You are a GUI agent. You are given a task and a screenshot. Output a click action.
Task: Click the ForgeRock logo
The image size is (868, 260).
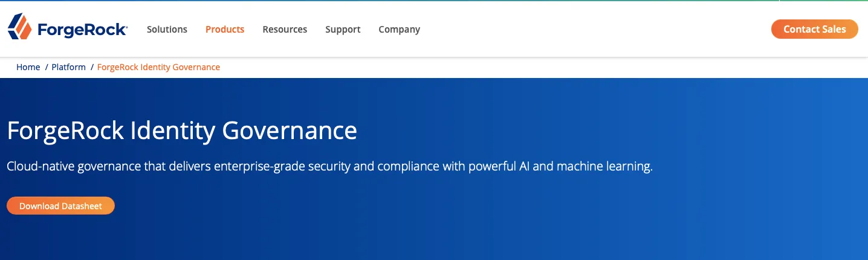click(67, 27)
